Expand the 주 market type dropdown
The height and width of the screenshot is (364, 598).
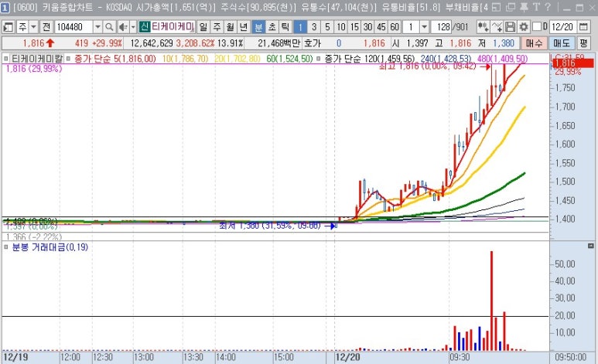tap(33, 27)
